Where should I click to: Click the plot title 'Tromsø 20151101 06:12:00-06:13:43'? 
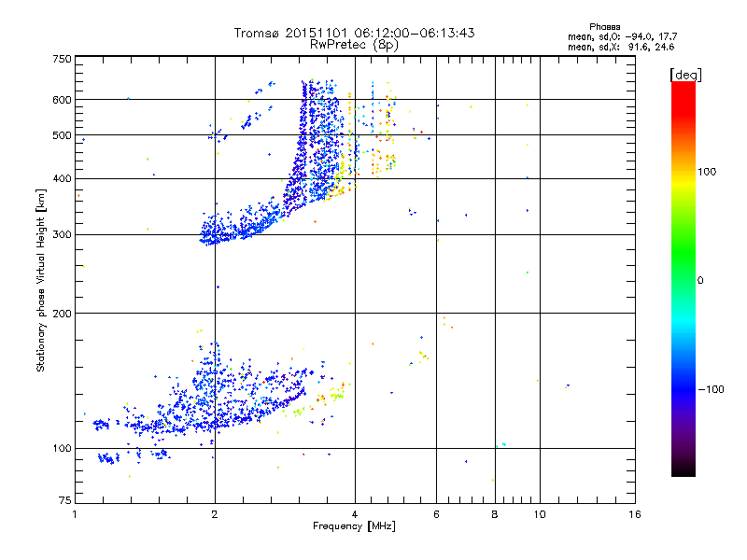[354, 33]
